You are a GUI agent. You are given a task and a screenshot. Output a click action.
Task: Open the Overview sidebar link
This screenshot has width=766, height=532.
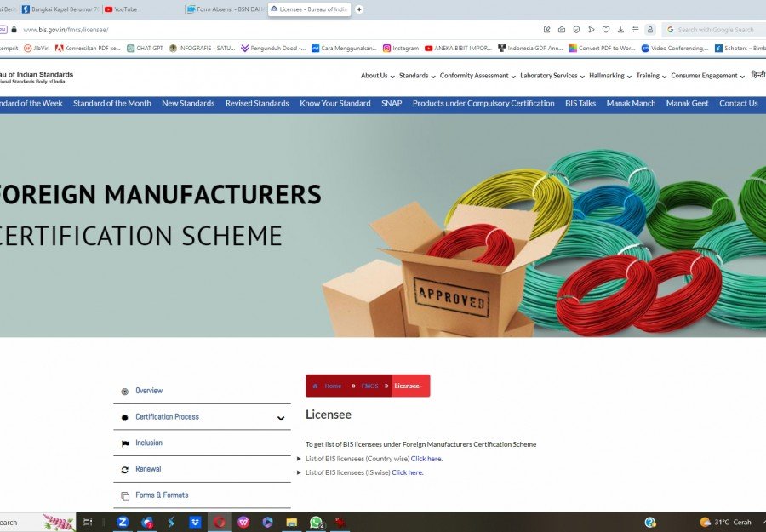(149, 391)
